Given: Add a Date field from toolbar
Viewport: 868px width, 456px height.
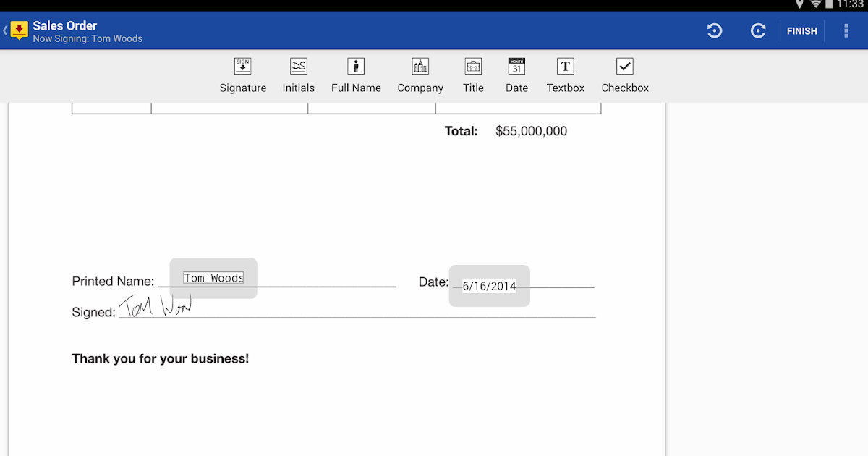Looking at the screenshot, I should click(516, 76).
